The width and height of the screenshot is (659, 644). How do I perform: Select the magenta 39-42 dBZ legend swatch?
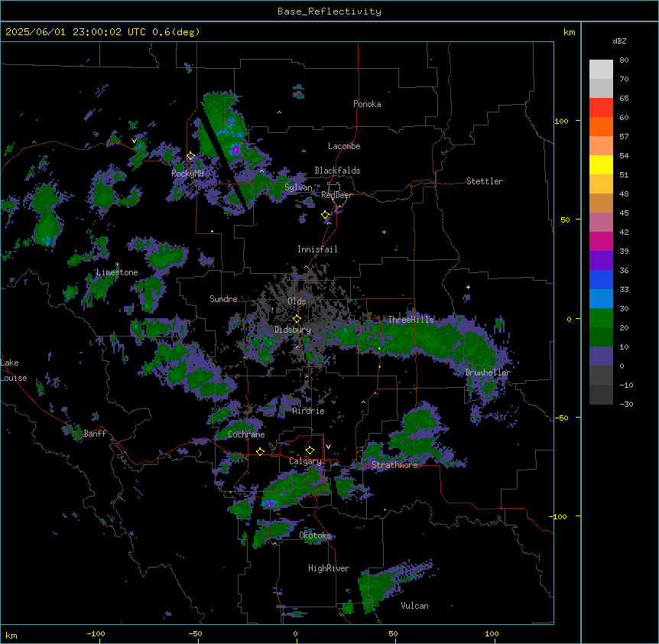click(x=601, y=241)
